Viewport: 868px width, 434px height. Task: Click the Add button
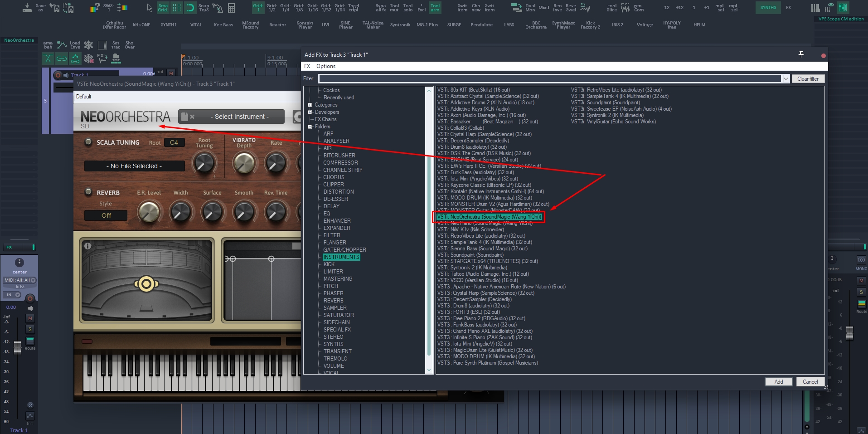coord(778,382)
